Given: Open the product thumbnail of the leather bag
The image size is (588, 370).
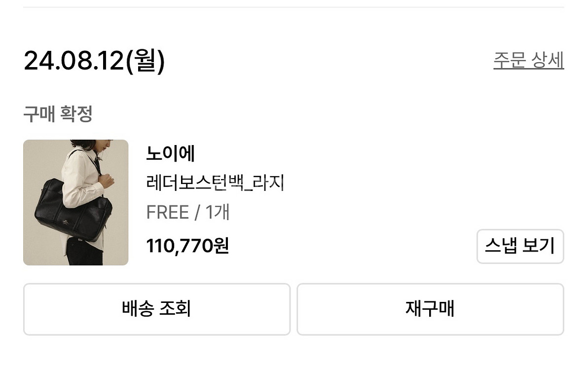Looking at the screenshot, I should tap(75, 202).
